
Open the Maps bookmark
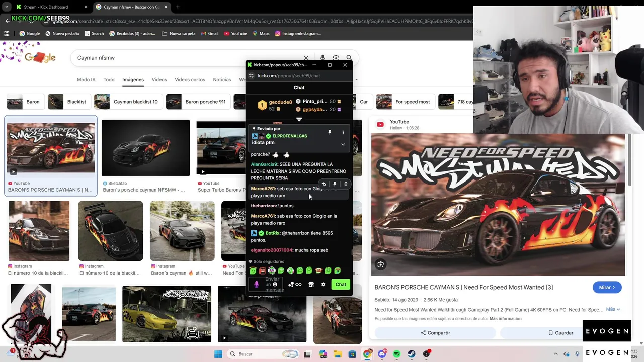coord(261,34)
